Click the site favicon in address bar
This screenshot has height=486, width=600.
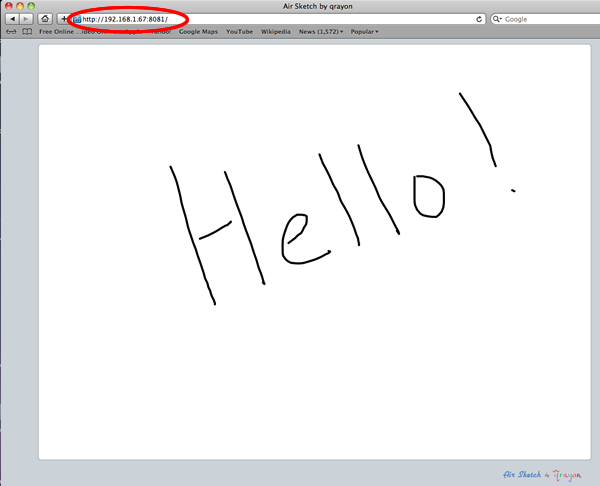coord(77,20)
